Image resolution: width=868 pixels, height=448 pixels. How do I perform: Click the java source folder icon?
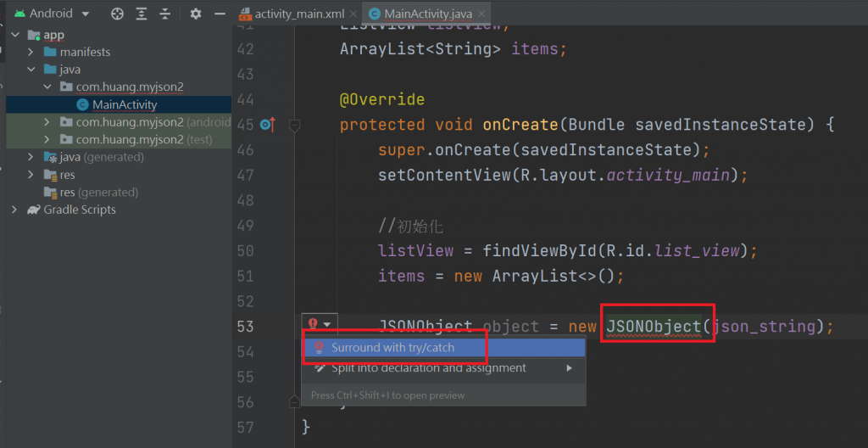50,70
